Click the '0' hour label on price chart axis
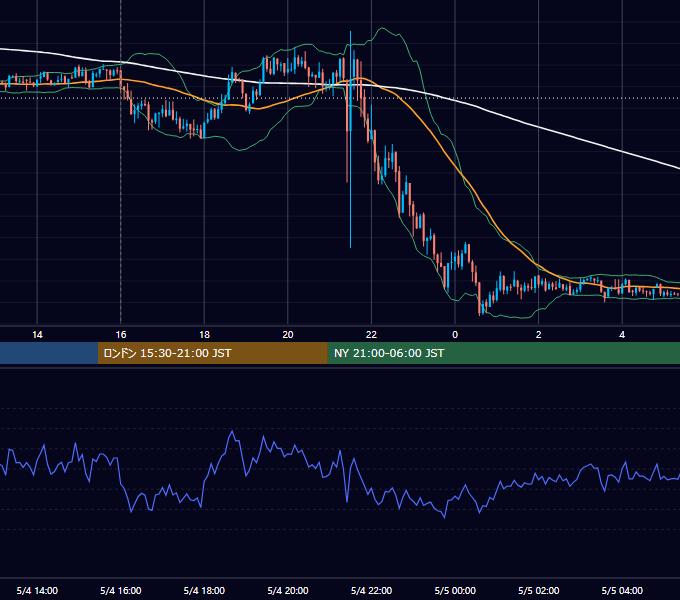Image resolution: width=680 pixels, height=600 pixels. tap(455, 335)
